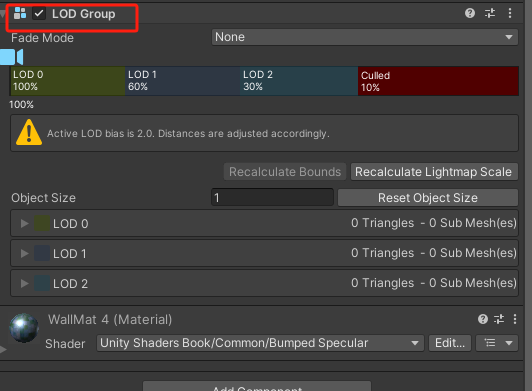The width and height of the screenshot is (532, 391).
Task: Expand the LOD 0 renderers section
Action: tap(24, 223)
